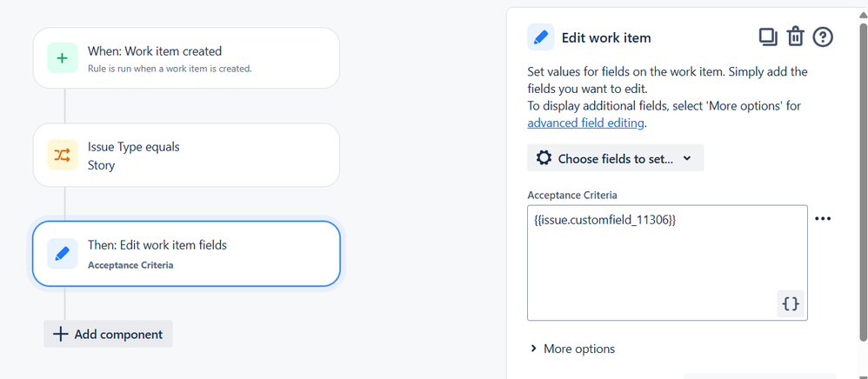Click the orange Issue Type condition icon
Image resolution: width=868 pixels, height=379 pixels.
click(x=62, y=155)
